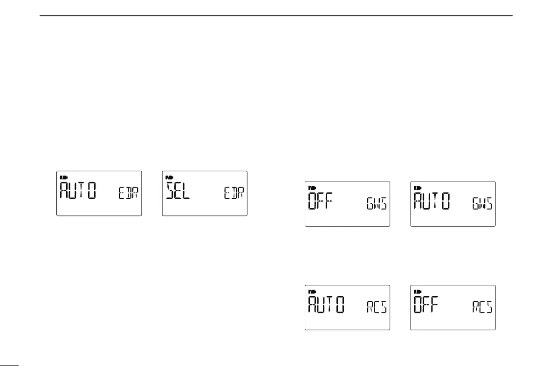
Task: Click RCS label on the AUTO display
Action: point(376,309)
